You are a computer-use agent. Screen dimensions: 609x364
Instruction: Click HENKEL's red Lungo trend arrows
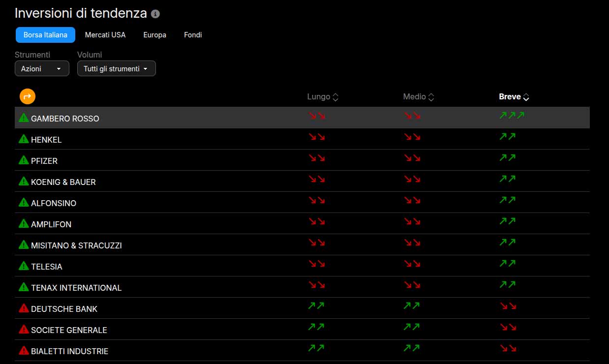(317, 137)
